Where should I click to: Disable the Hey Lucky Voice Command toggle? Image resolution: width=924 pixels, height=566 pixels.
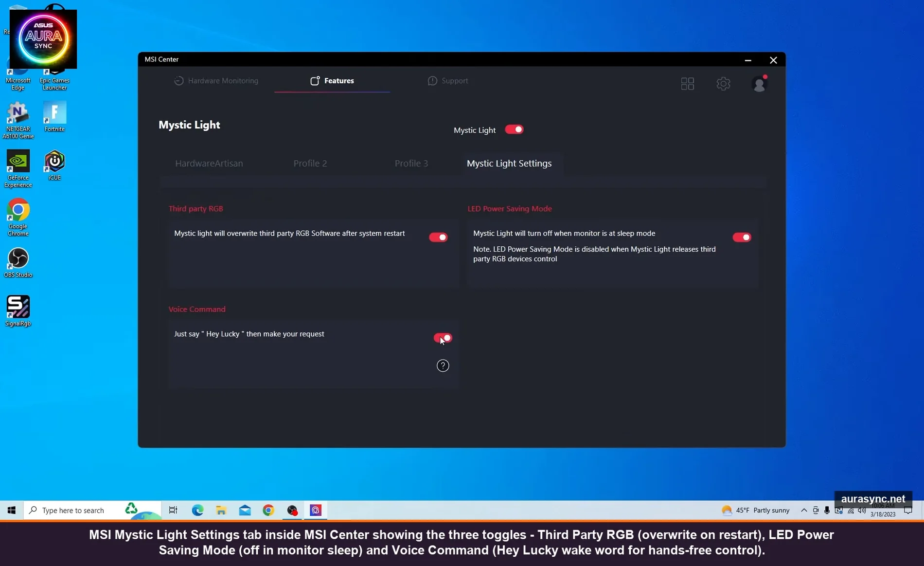[x=443, y=338]
